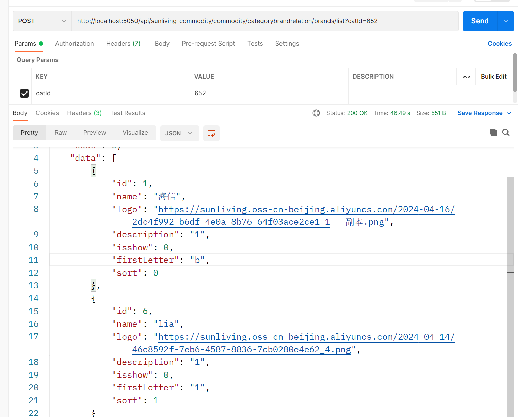Open the Test Results tab

point(128,113)
